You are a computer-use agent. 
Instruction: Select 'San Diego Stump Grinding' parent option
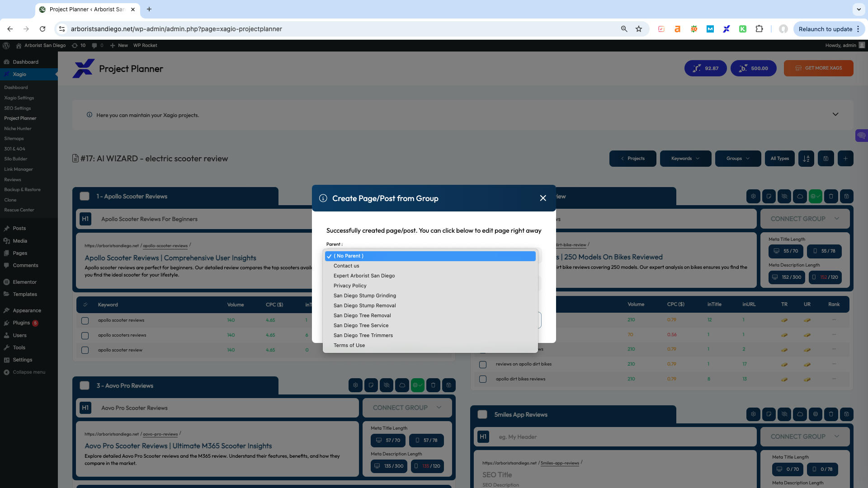(430, 296)
